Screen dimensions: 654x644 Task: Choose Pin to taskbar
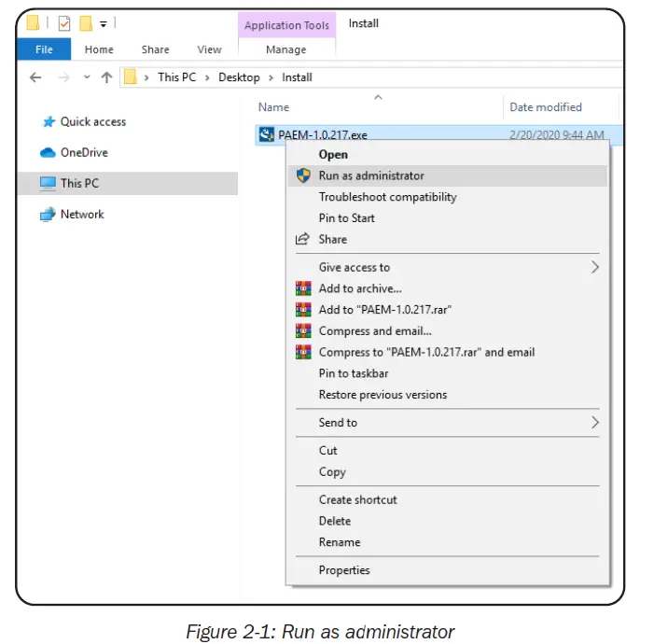(x=447, y=373)
